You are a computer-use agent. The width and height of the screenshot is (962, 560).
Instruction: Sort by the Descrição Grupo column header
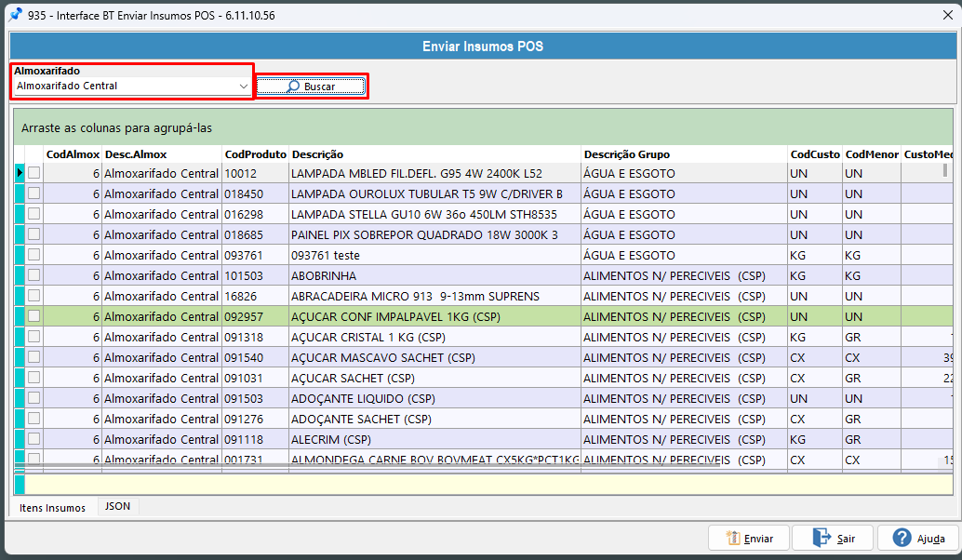(x=684, y=154)
